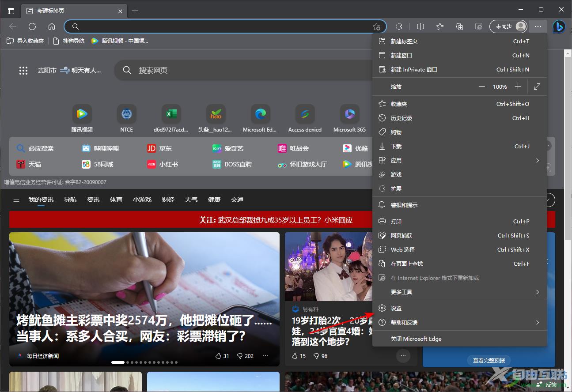Viewport: 572px width, 392px height.
Task: Open the extensions puzzle icon in toolbar
Action: [x=399, y=26]
